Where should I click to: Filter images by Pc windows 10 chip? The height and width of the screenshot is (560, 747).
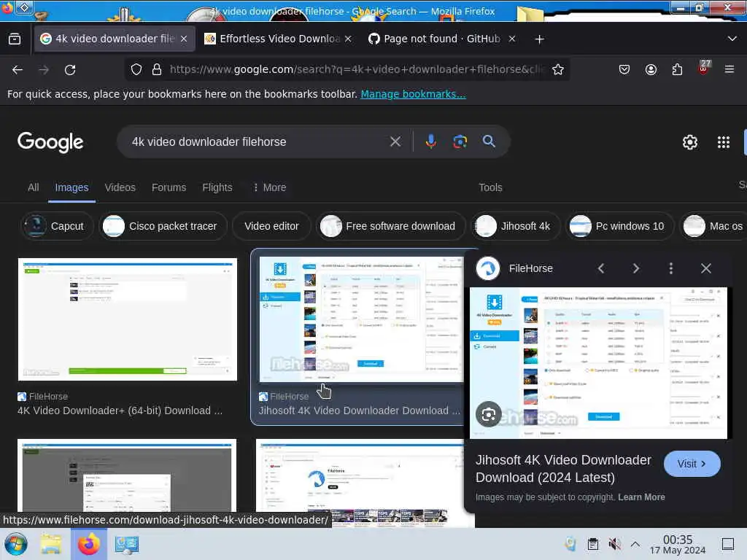pyautogui.click(x=619, y=226)
